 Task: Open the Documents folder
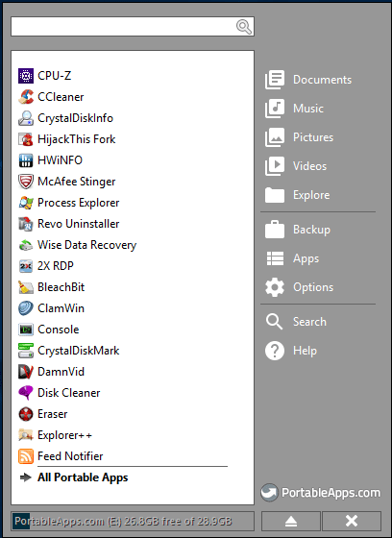pos(307,80)
